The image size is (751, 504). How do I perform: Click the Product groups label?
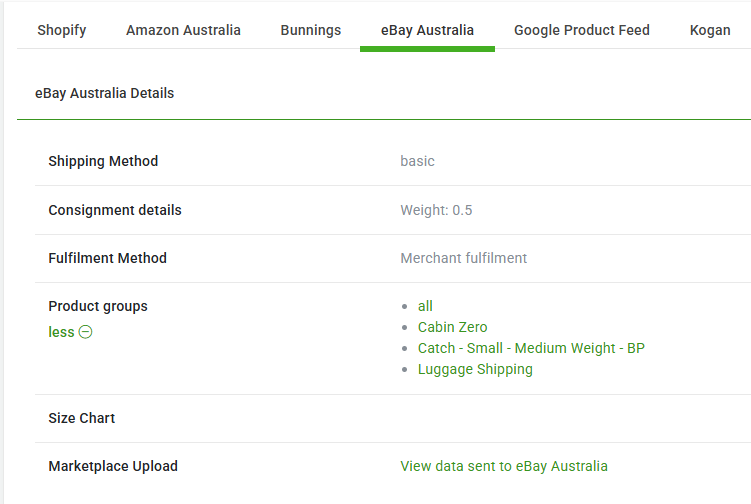(98, 306)
